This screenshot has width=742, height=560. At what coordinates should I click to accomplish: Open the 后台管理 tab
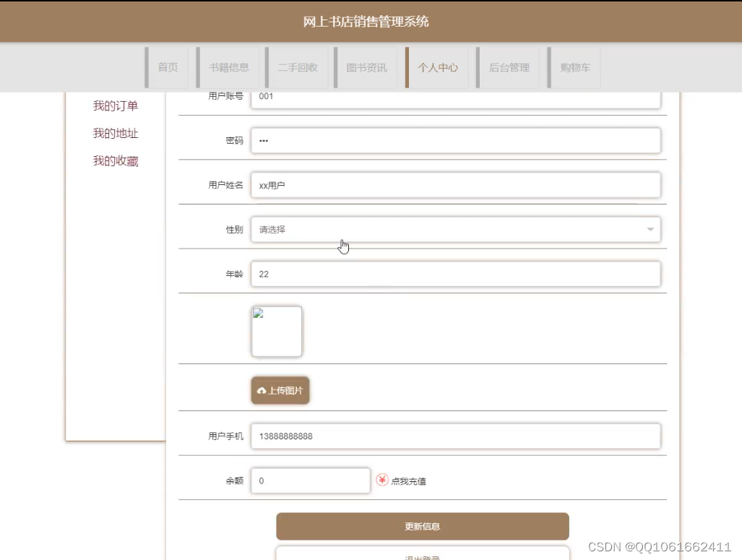(x=508, y=67)
